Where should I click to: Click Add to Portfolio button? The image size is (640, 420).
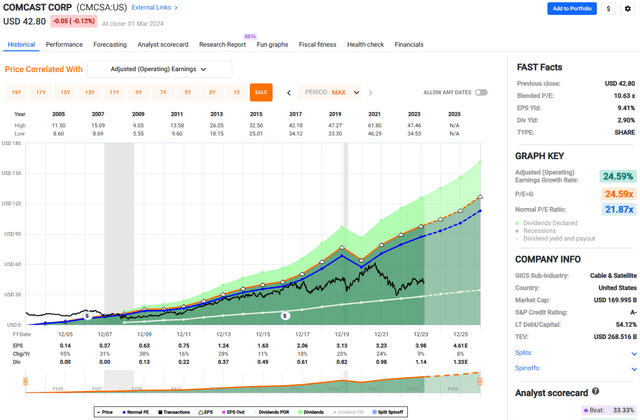point(573,9)
